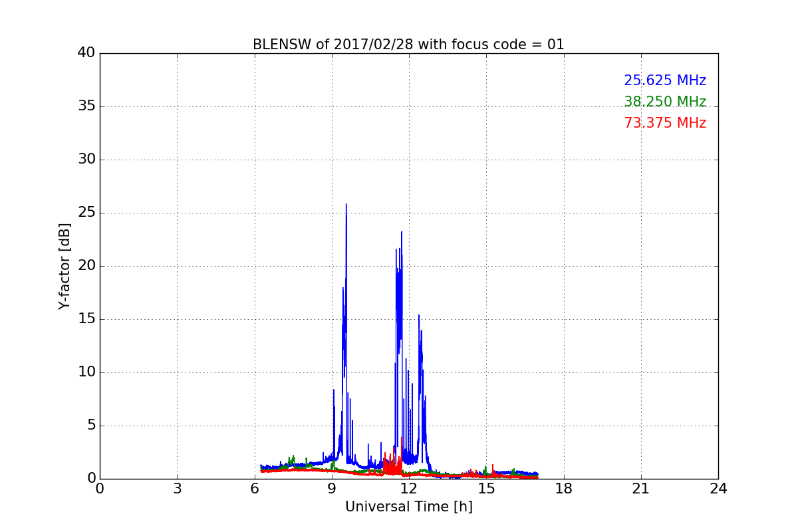This screenshot has width=798, height=532.
Task: Click the x-axis tick label 18
Action: pyautogui.click(x=564, y=489)
